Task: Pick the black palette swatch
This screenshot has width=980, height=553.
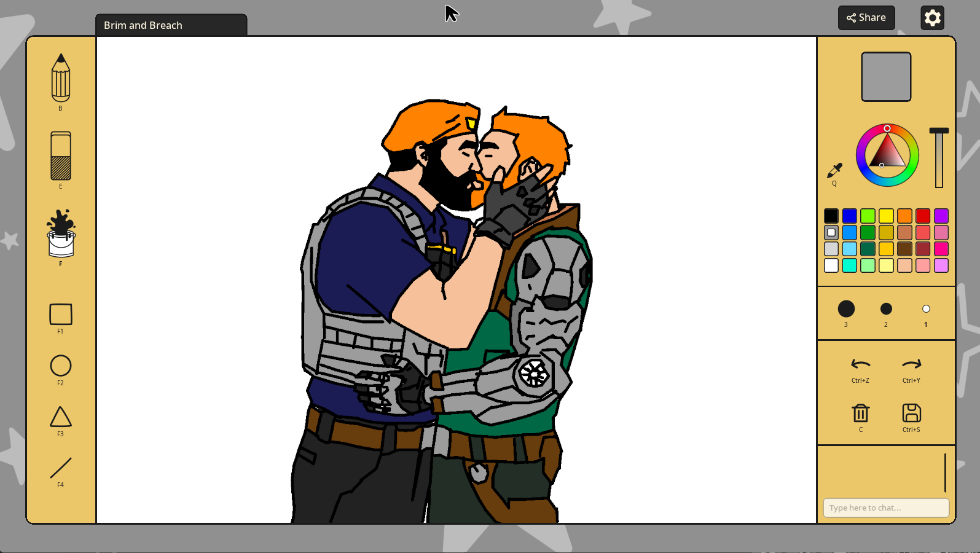Action: (831, 216)
